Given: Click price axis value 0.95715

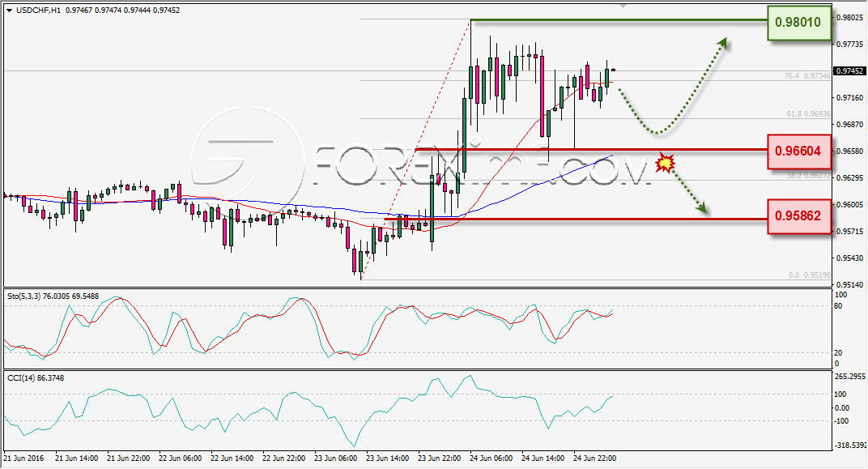Looking at the screenshot, I should pos(849,232).
